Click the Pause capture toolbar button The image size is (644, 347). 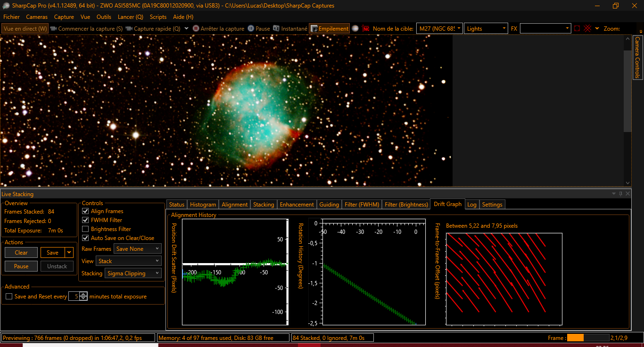pos(259,28)
